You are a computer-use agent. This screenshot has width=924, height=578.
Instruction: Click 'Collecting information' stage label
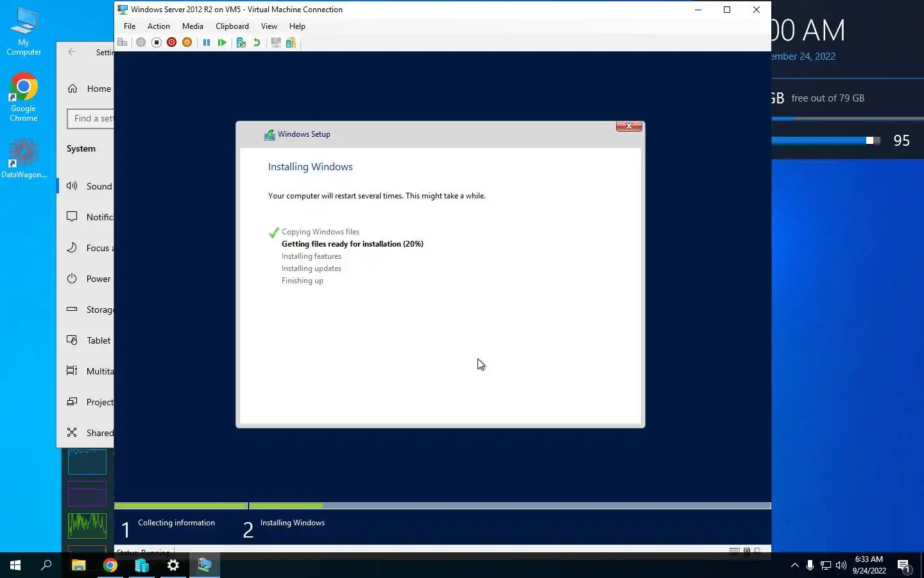[176, 523]
